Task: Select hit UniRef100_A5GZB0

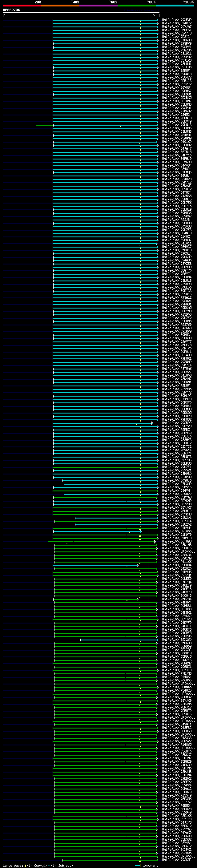Action: 177,50
